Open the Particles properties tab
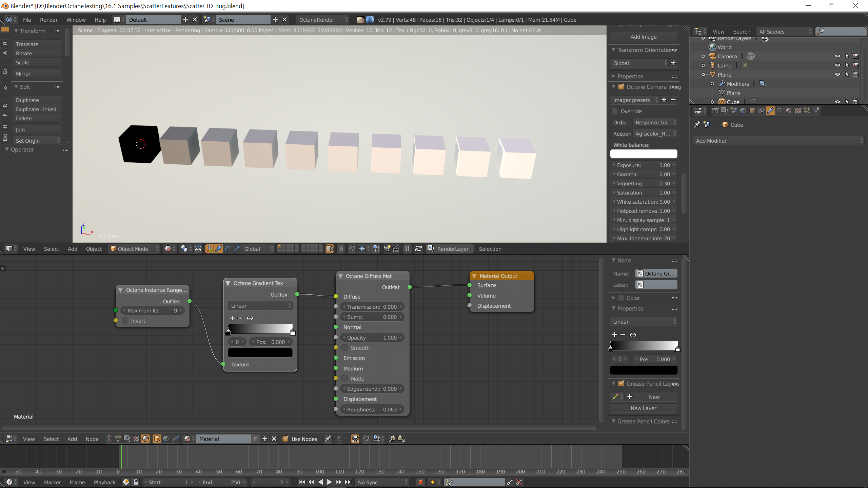 807,110
